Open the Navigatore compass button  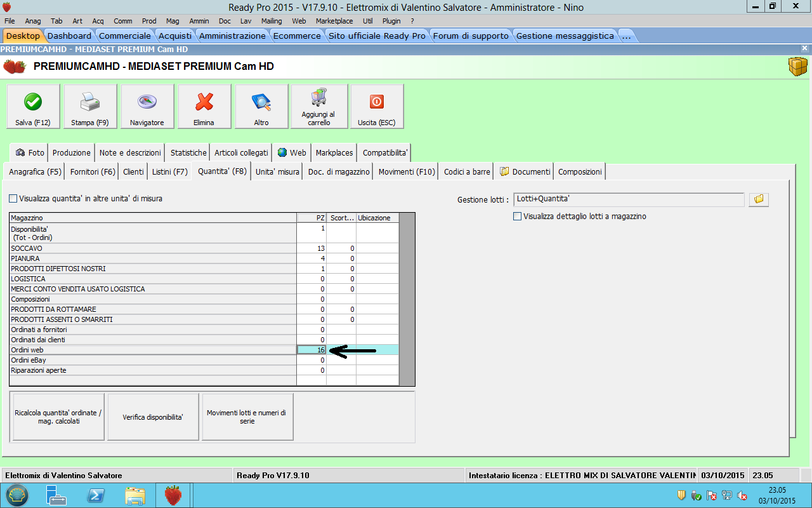click(x=147, y=107)
